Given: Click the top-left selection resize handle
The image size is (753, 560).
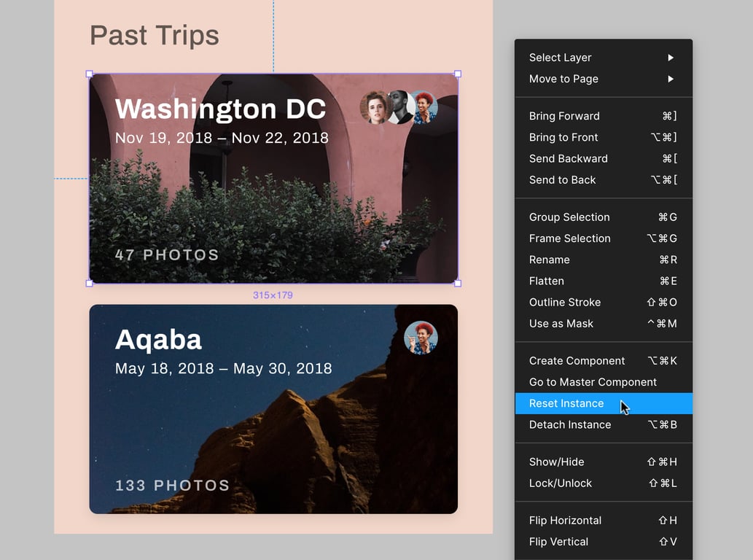Looking at the screenshot, I should [90, 74].
